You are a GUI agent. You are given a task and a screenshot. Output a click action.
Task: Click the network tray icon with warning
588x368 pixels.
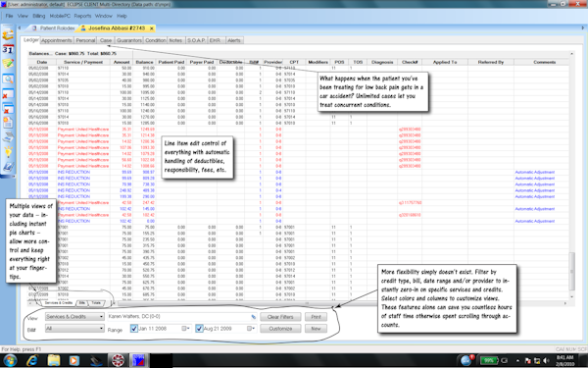coord(537,361)
